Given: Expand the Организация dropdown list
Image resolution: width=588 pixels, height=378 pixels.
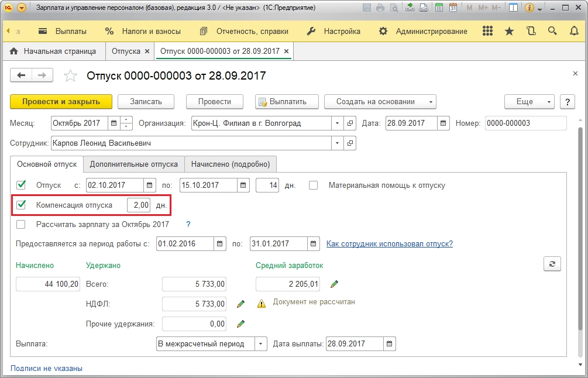Looking at the screenshot, I should click(x=337, y=123).
